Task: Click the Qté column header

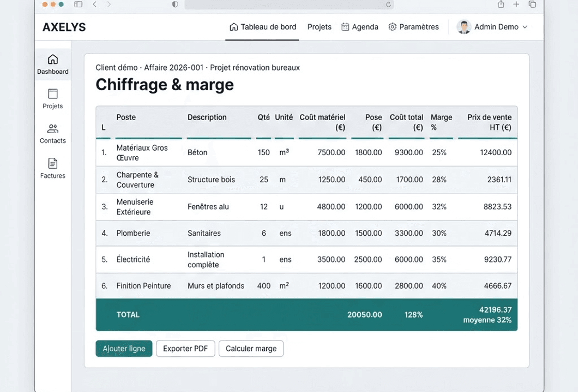Action: (x=264, y=117)
